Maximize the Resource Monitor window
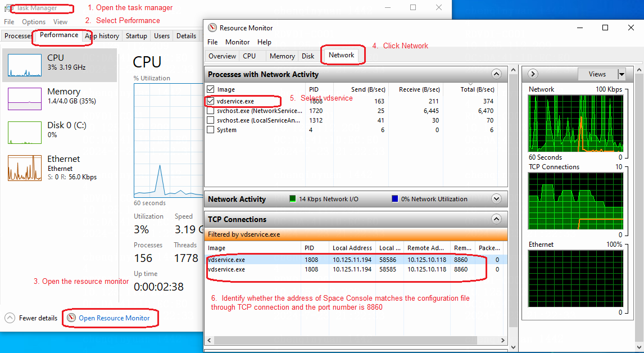Screen dimensions: 644x353 pos(605,28)
